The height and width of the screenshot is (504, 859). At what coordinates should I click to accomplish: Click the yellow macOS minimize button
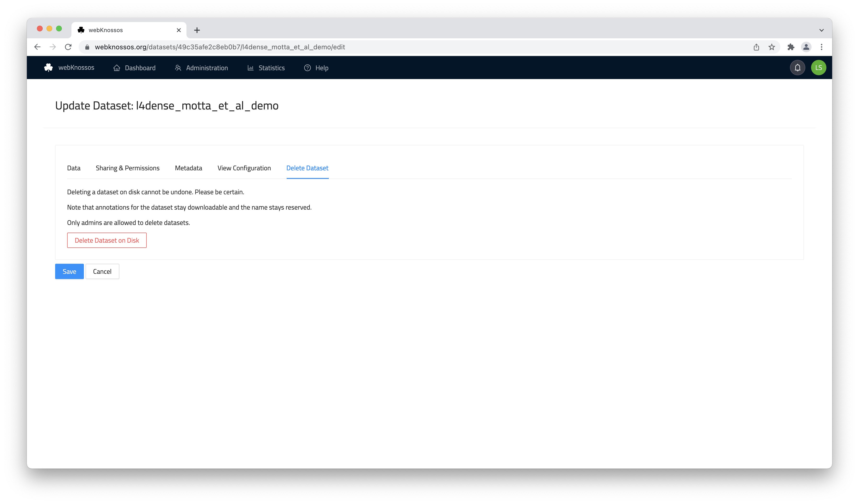click(49, 29)
